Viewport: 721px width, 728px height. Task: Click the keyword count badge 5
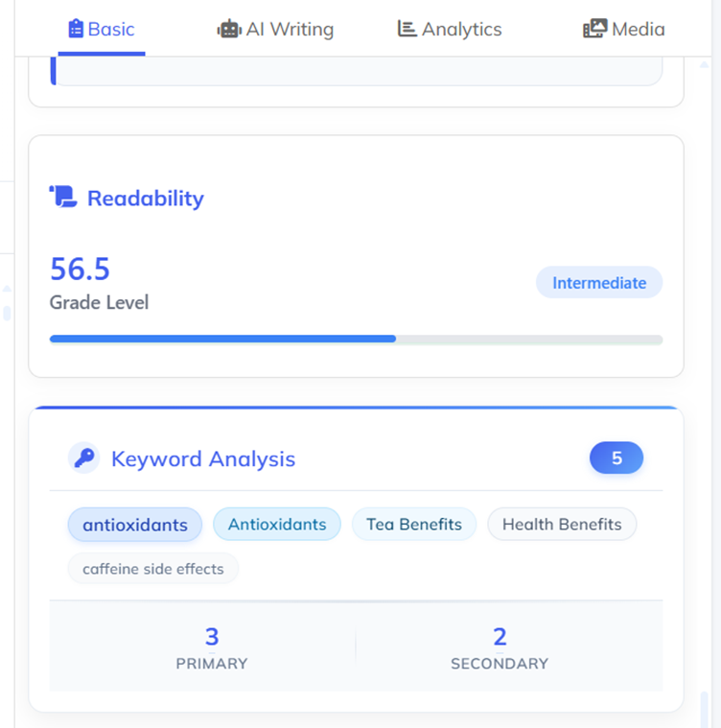[x=616, y=458]
